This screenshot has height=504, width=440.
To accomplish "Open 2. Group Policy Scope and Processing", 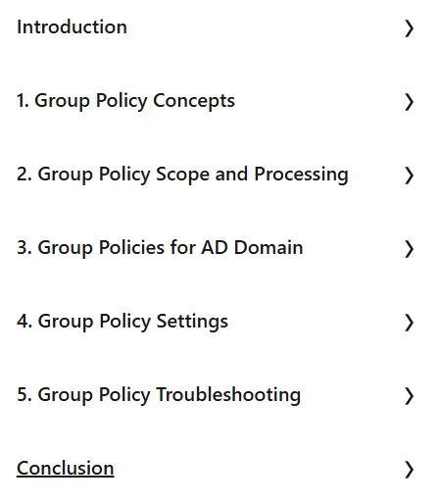I will (x=182, y=175).
